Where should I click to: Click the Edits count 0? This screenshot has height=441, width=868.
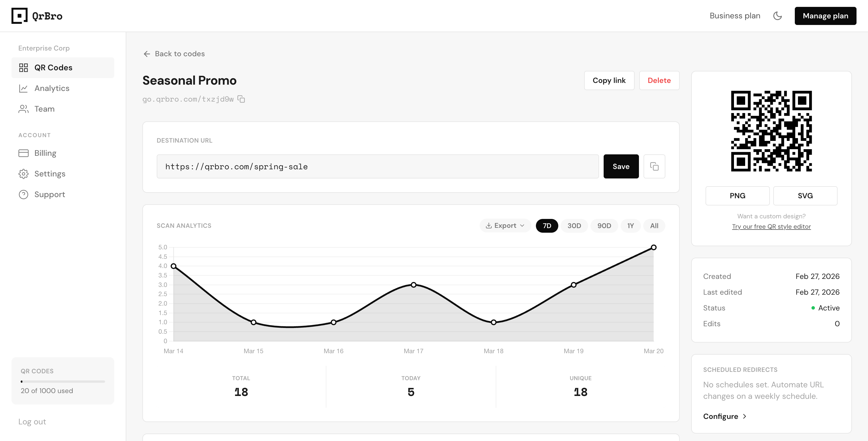[837, 324]
